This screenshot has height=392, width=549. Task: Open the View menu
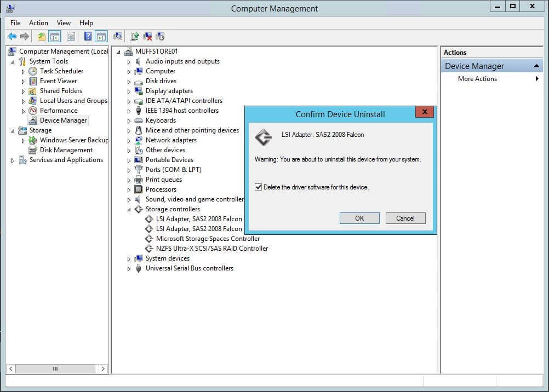click(x=64, y=23)
